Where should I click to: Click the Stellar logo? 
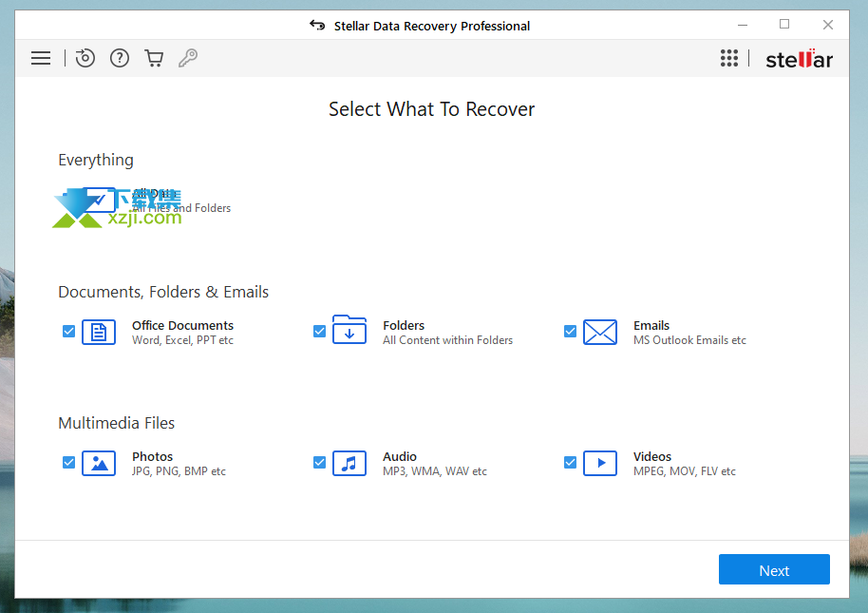point(799,59)
